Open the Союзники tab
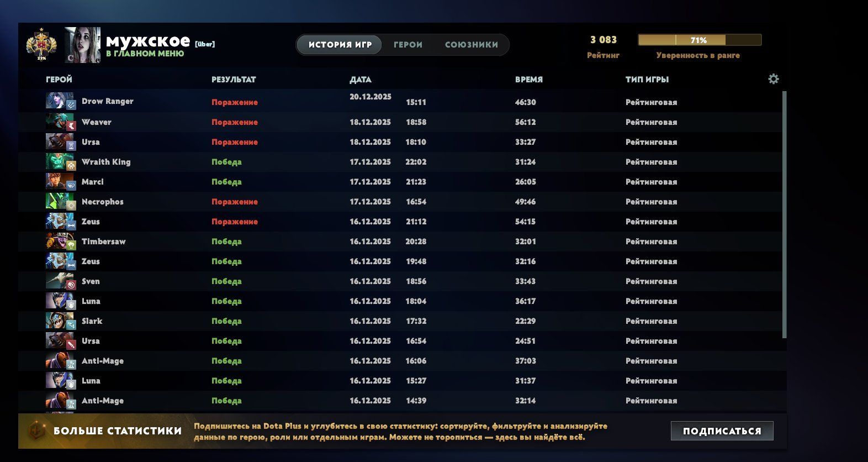This screenshot has height=462, width=868. pyautogui.click(x=471, y=45)
